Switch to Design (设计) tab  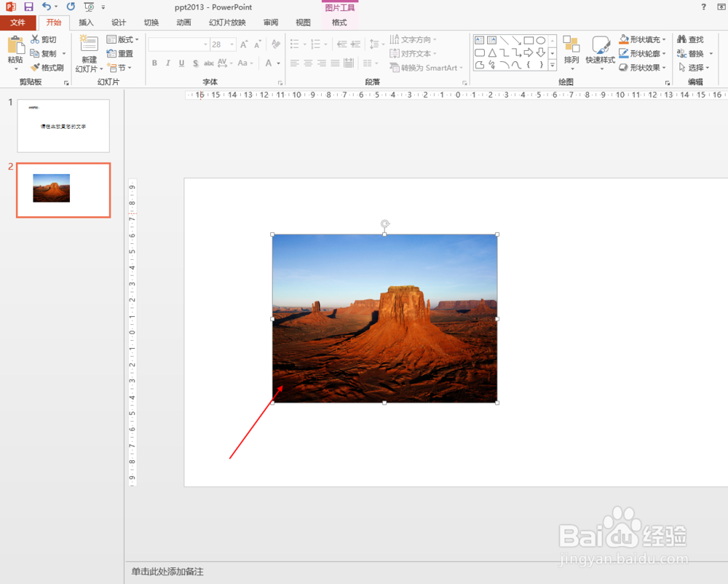(119, 23)
